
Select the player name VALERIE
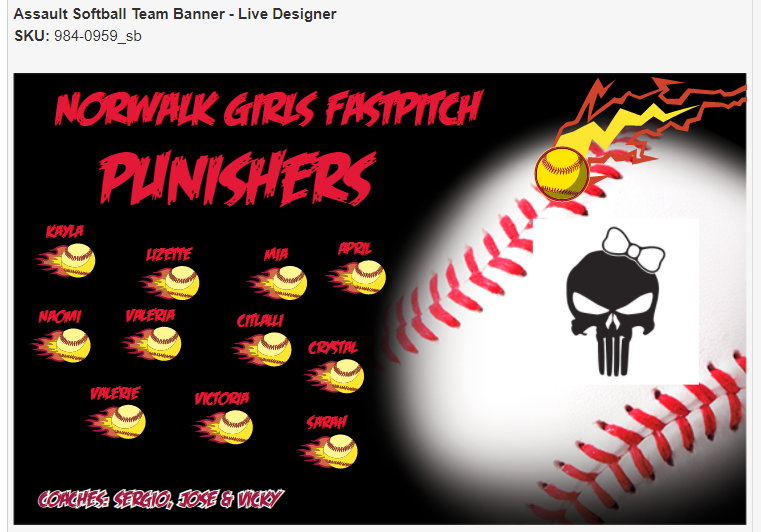pyautogui.click(x=115, y=393)
